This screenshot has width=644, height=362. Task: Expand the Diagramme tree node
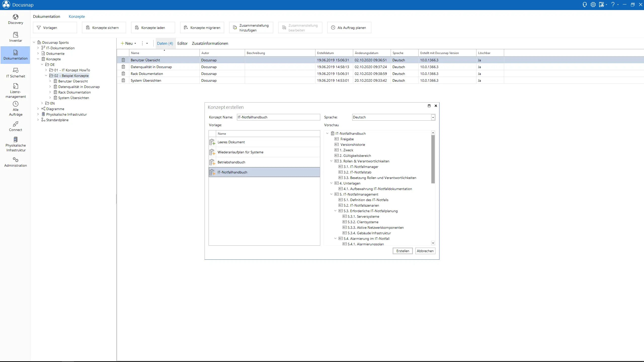point(38,109)
